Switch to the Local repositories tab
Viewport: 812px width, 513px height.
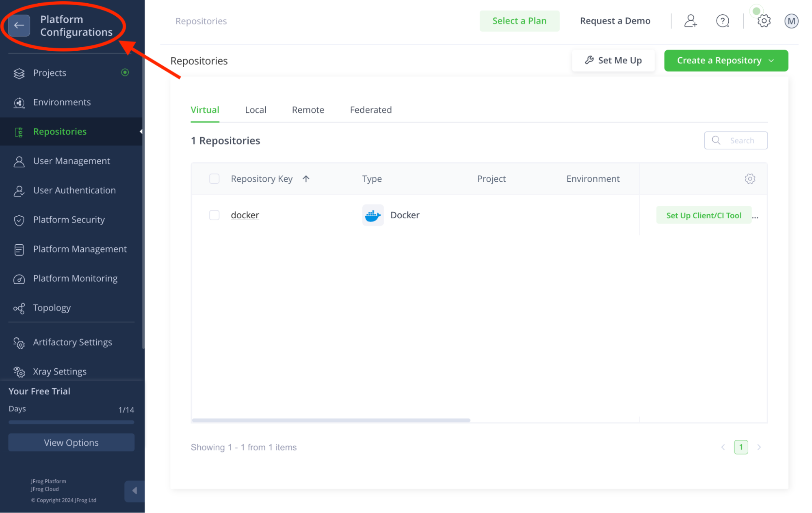256,109
